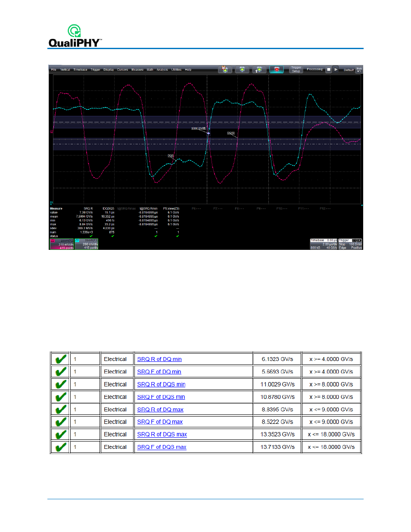Open SRQ R of DQ max link
Viewport: 411px width, 532px height.
point(160,409)
